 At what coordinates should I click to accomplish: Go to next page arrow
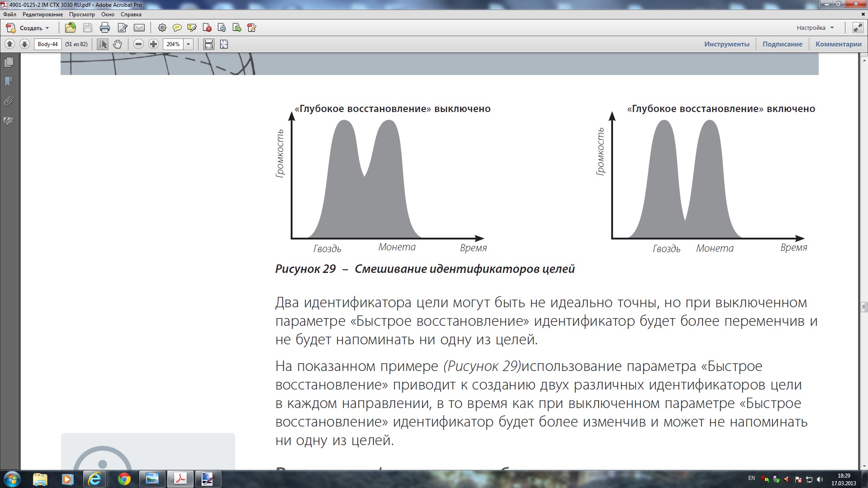coord(25,44)
